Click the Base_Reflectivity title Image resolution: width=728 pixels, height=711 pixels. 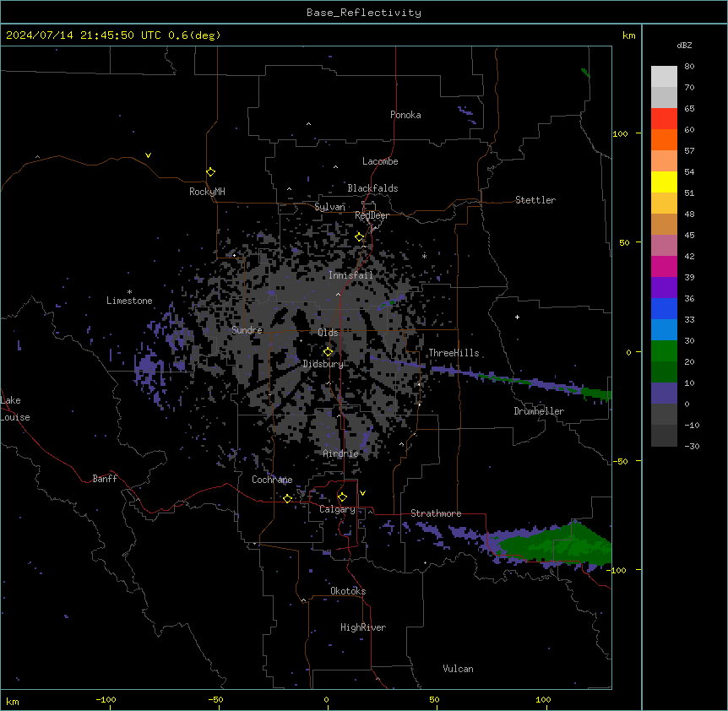364,13
